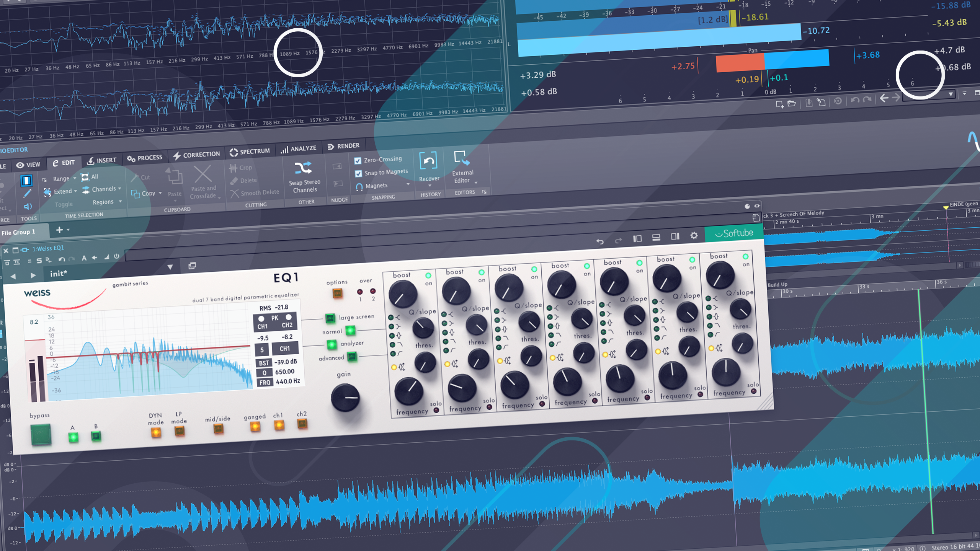Toggle the Zero-Crossing checkbox
This screenshot has width=980, height=551.
pyautogui.click(x=358, y=161)
